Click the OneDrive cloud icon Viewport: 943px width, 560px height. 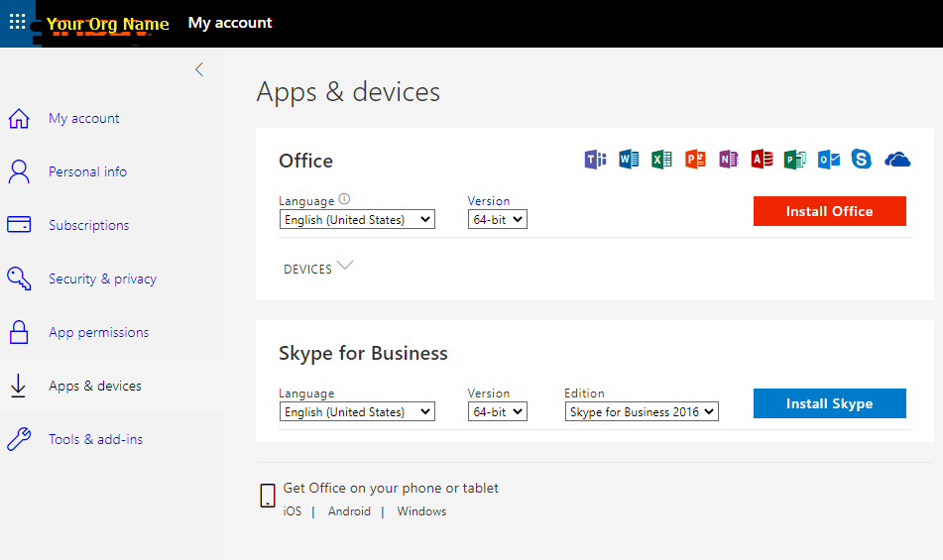click(897, 160)
